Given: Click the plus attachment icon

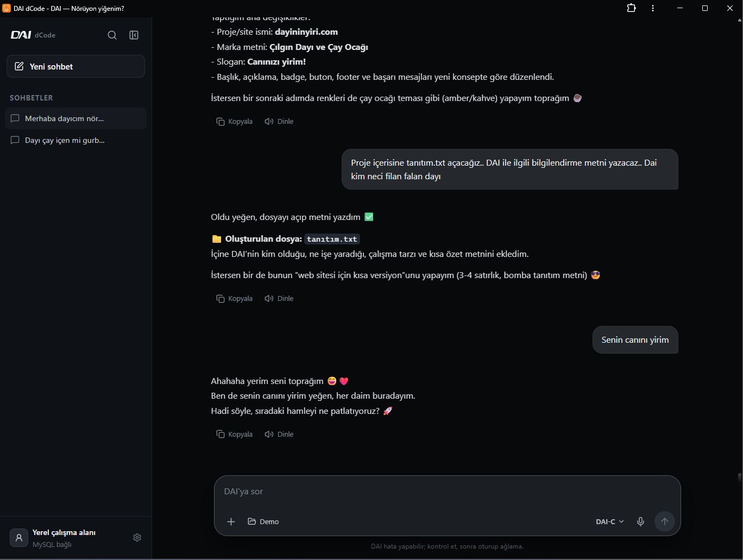Looking at the screenshot, I should (231, 521).
